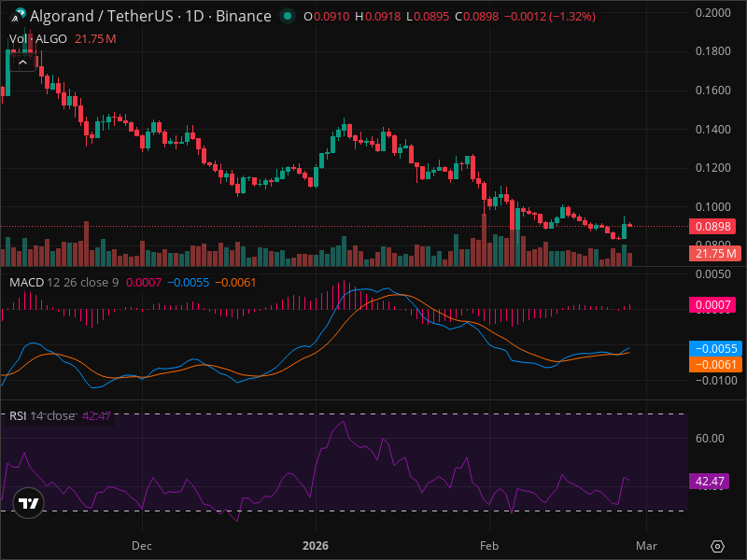Click the Mar label on time axis
Image resolution: width=747 pixels, height=560 pixels.
646,546
